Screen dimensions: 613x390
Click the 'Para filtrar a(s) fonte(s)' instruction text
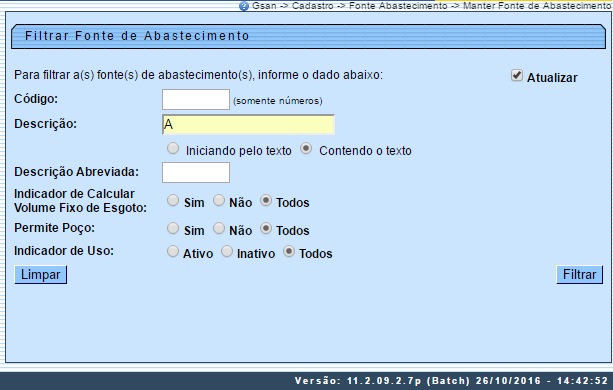199,75
